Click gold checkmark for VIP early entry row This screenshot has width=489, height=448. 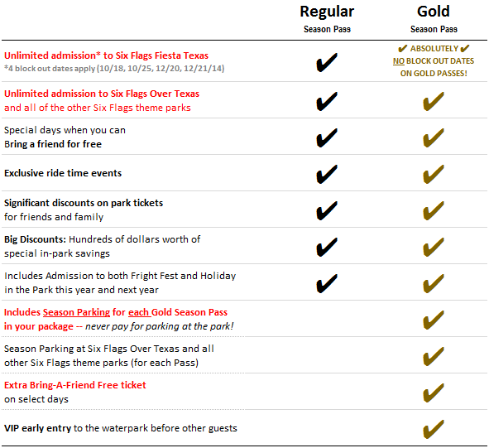[x=434, y=429]
